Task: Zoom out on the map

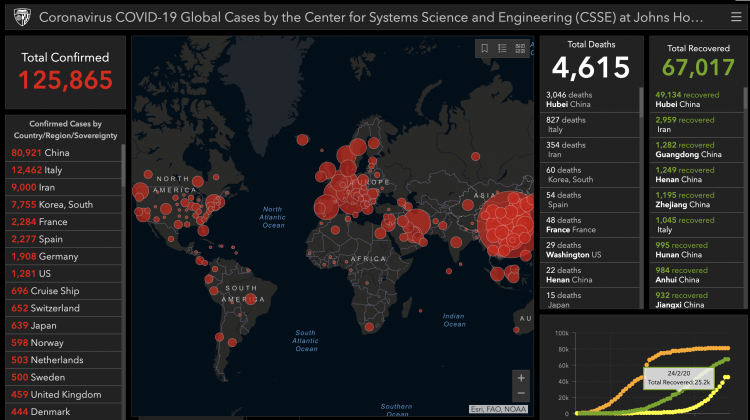Action: (x=520, y=396)
